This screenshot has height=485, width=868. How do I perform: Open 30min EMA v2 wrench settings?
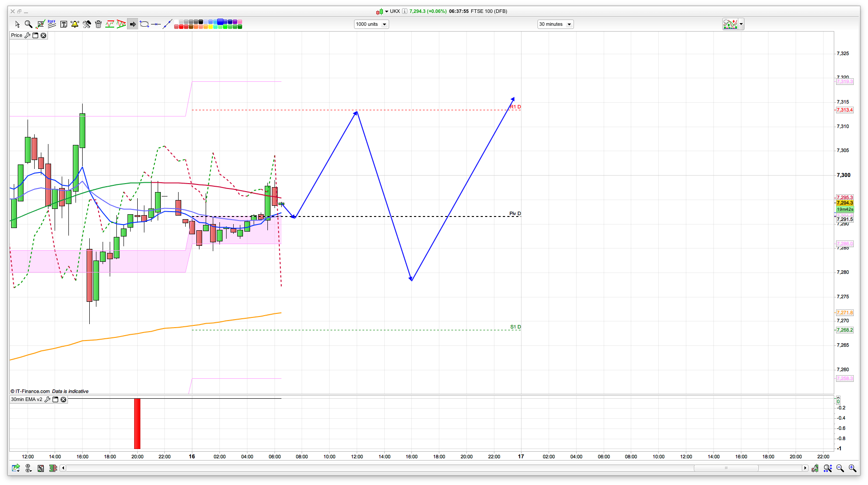(48, 400)
